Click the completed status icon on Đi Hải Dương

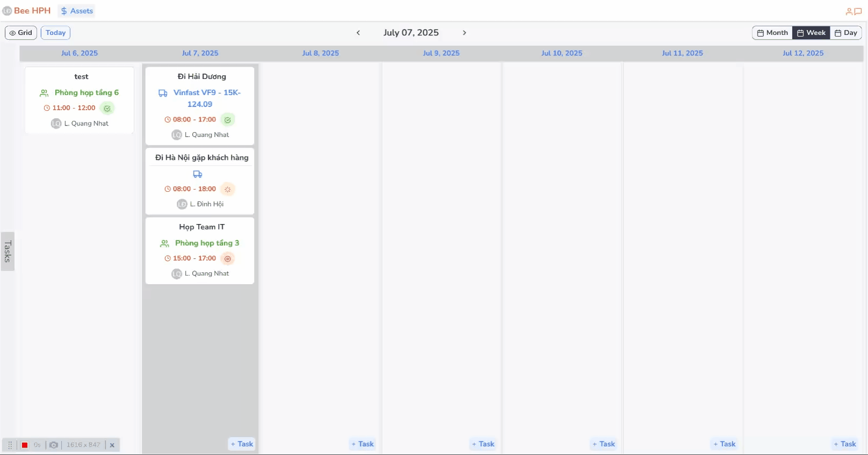coord(228,120)
